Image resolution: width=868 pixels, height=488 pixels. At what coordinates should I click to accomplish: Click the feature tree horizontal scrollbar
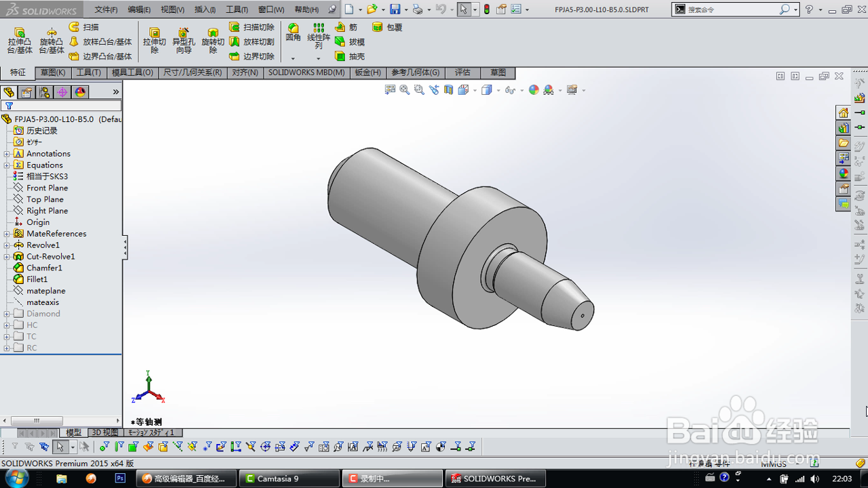37,421
